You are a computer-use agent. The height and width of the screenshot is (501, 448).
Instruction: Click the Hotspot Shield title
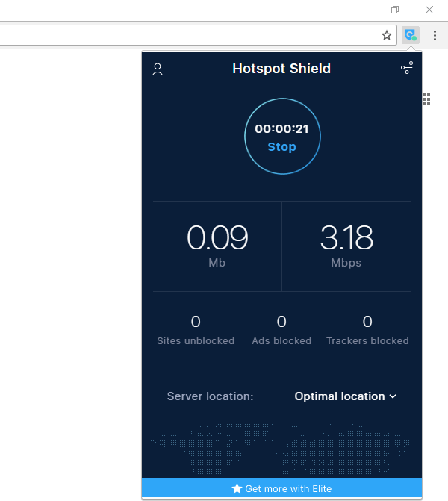[281, 69]
